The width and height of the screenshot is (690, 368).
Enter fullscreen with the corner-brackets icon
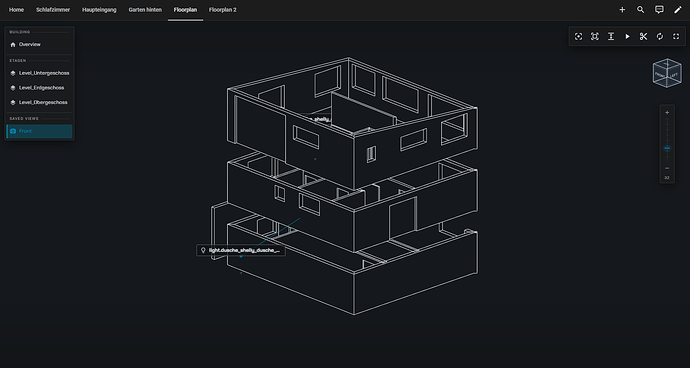click(676, 37)
